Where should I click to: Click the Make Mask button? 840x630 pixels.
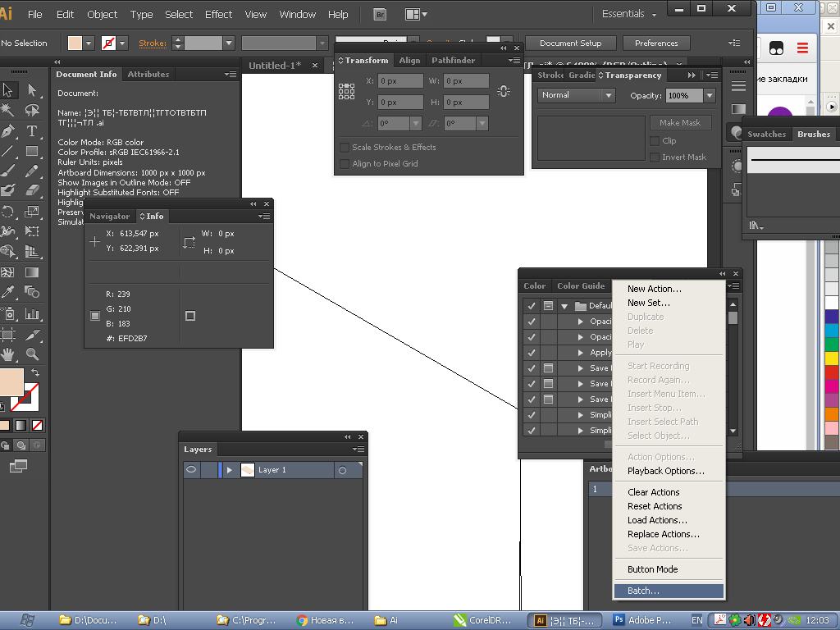click(680, 123)
